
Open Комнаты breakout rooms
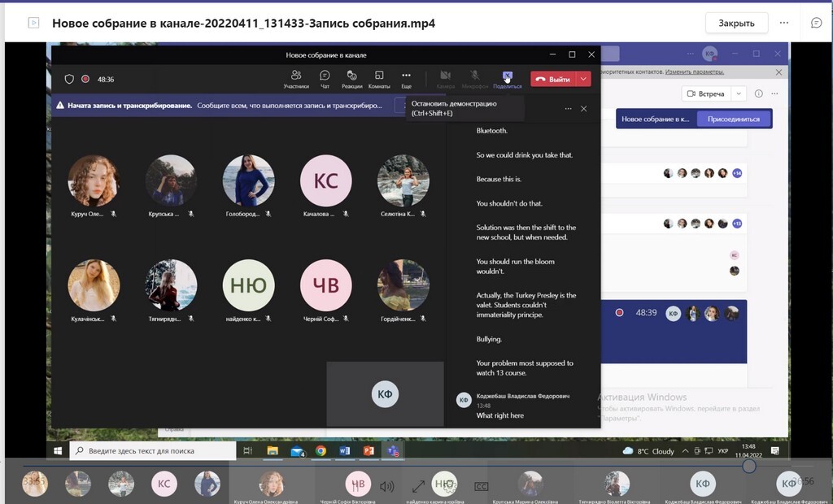coord(379,79)
